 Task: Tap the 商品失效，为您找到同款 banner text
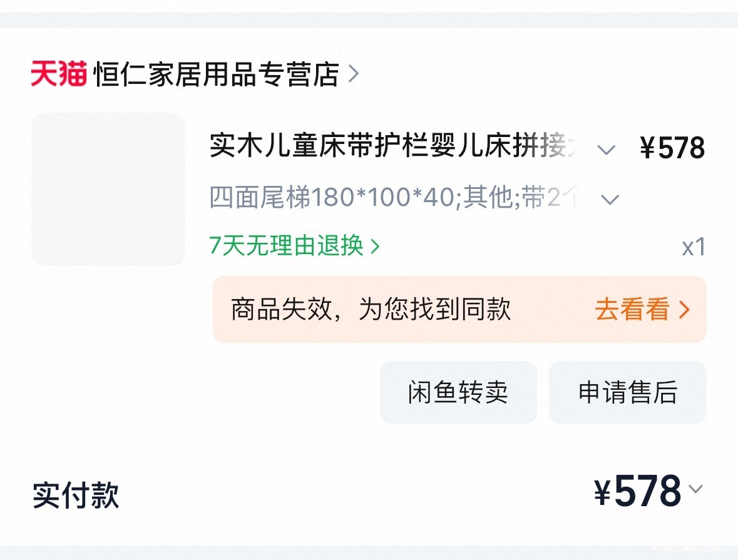pos(371,309)
